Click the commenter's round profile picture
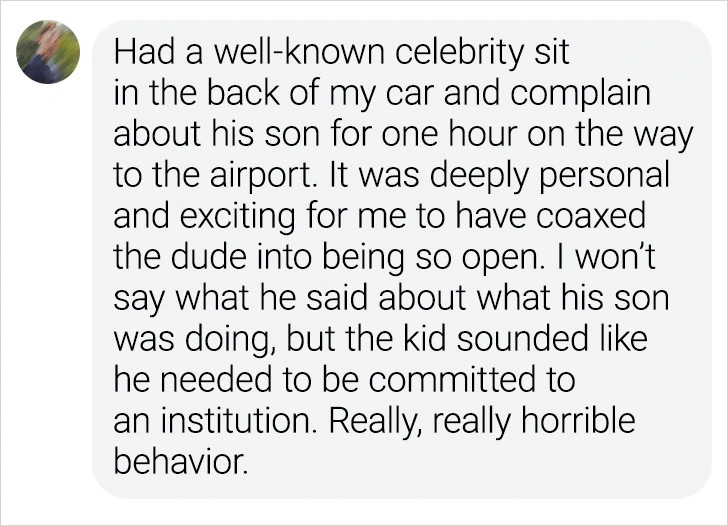 click(x=47, y=51)
